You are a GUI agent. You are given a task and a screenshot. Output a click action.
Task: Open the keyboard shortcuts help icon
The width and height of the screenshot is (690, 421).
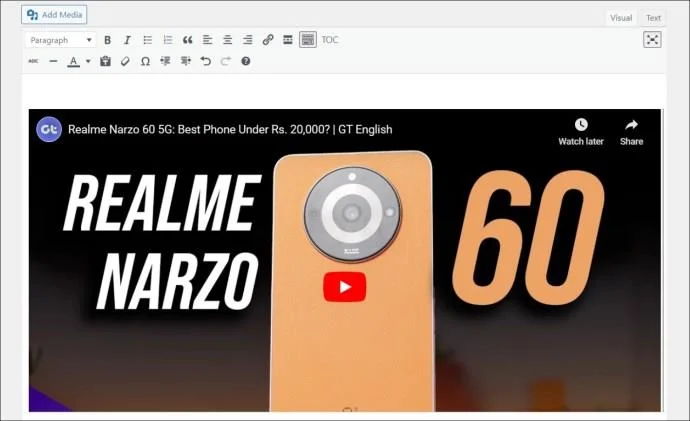point(246,61)
